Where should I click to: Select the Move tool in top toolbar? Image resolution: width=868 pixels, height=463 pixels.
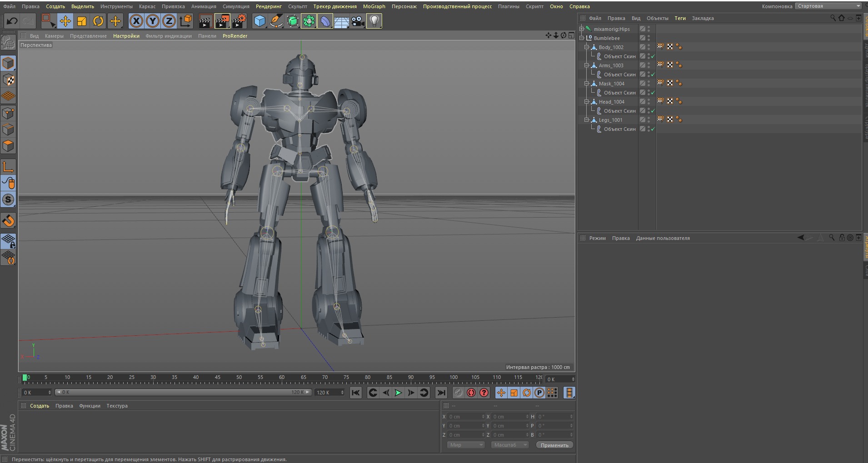(65, 21)
